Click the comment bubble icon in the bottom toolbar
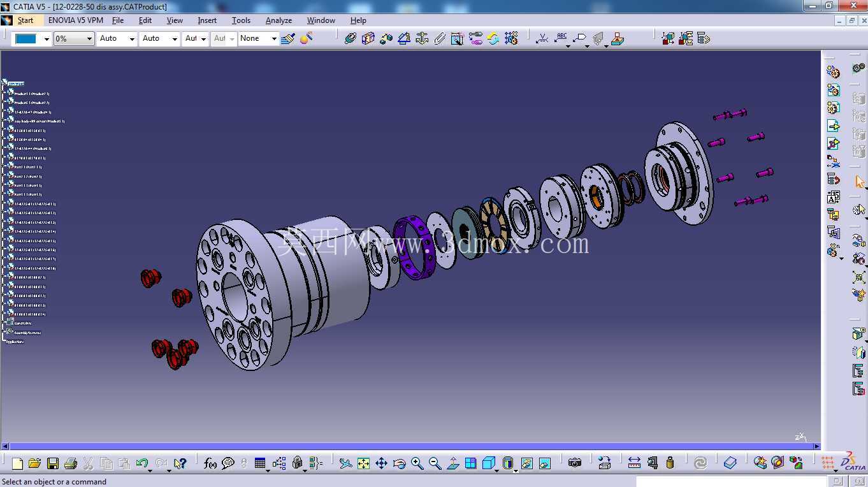The image size is (868, 487). [x=228, y=463]
